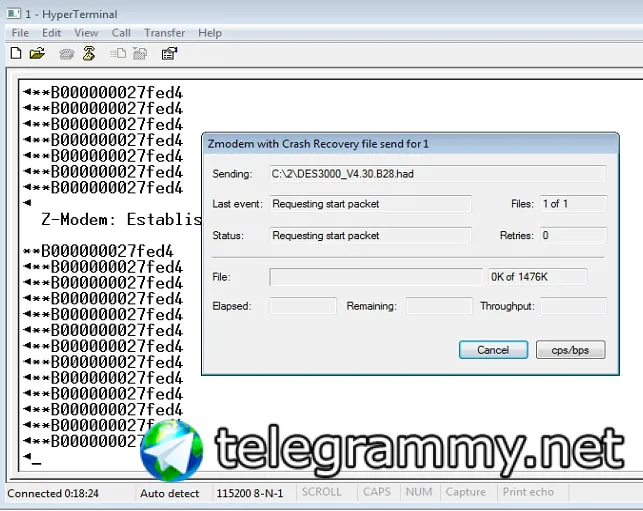Click 'Auto detect' in status bar

pyautogui.click(x=169, y=493)
